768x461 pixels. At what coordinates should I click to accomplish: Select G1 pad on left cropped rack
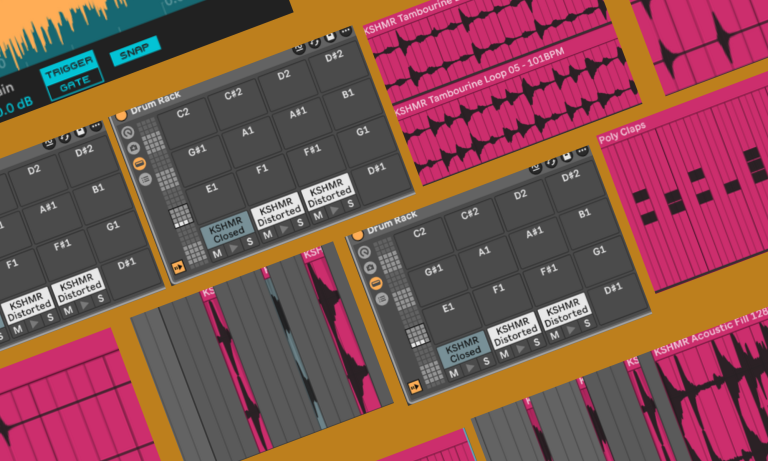coord(117,236)
